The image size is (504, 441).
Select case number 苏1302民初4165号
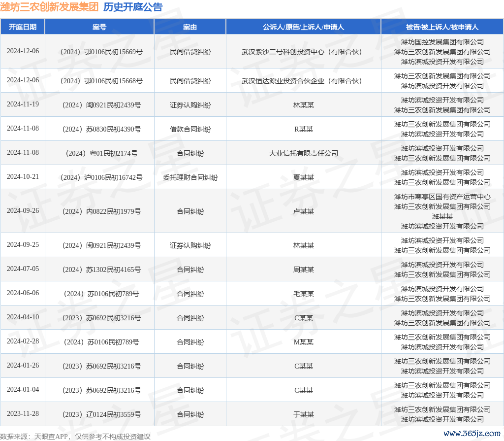[x=101, y=270]
